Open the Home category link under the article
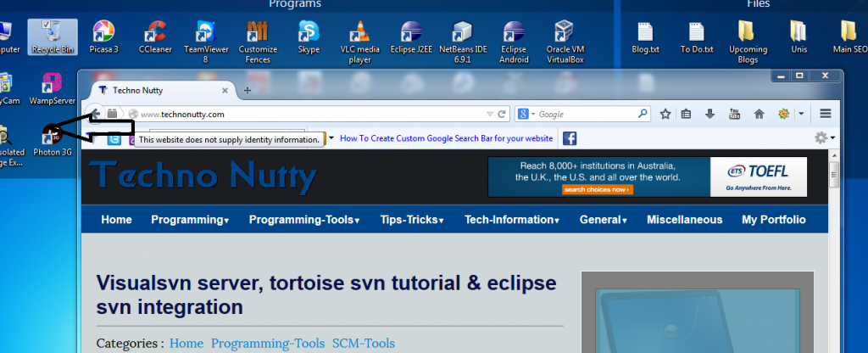Screen dimensions: 868x353 186,344
